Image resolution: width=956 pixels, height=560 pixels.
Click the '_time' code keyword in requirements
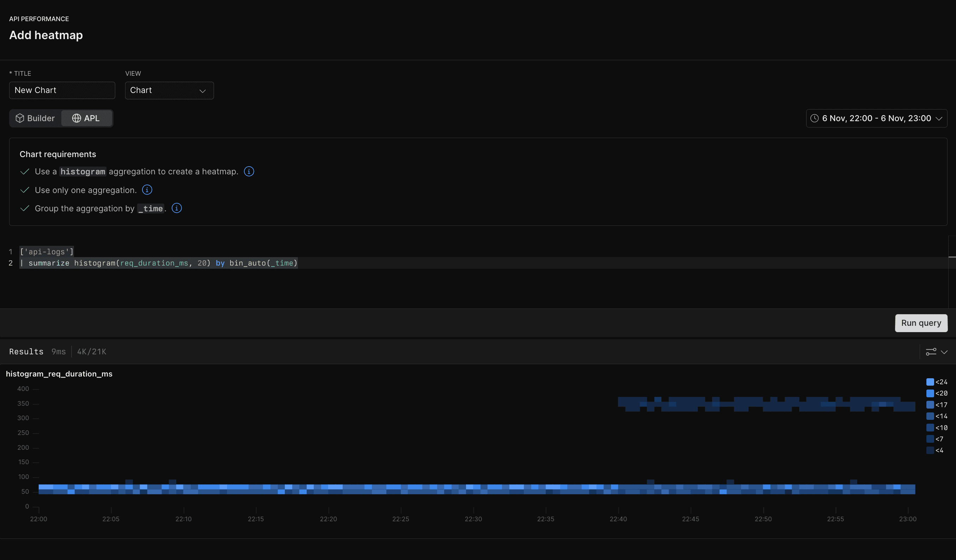tap(151, 209)
